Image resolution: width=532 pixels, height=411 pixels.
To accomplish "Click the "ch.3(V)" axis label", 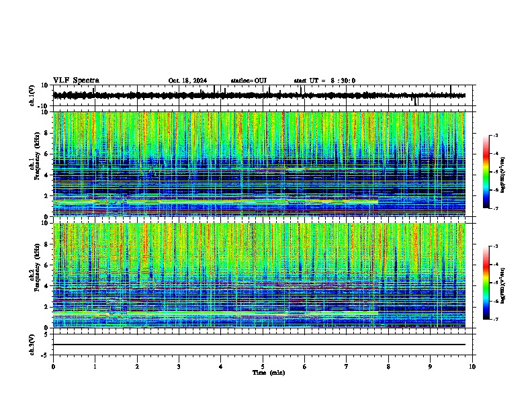I will click(32, 345).
